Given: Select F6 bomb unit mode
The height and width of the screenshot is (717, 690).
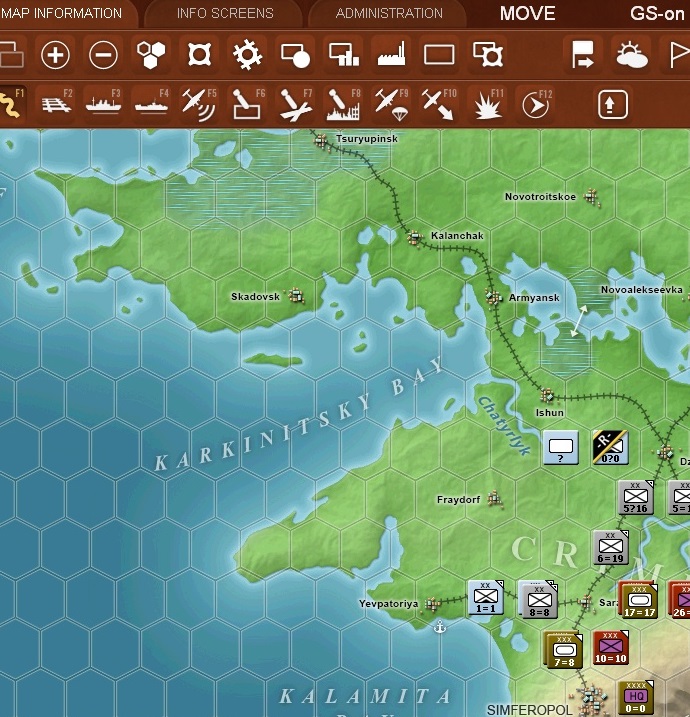Looking at the screenshot, I should [x=248, y=104].
